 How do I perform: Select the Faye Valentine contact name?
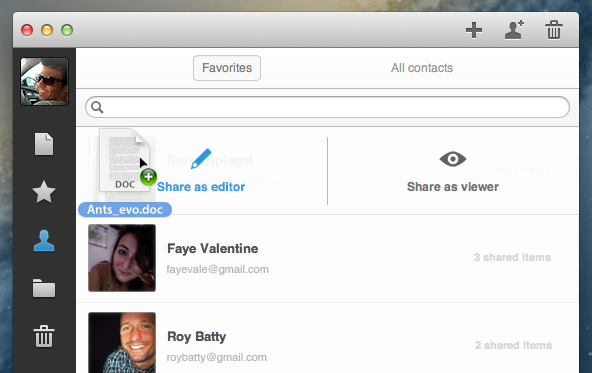213,248
